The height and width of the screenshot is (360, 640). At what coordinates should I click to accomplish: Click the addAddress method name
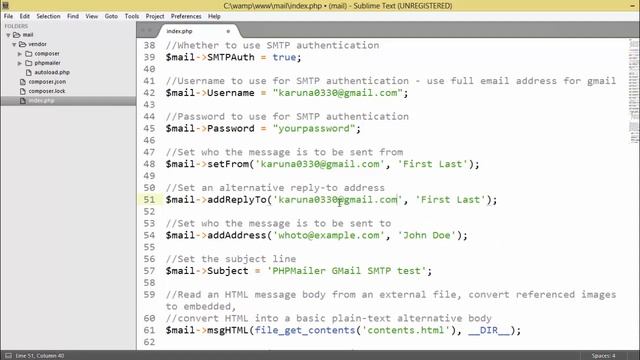coord(237,236)
